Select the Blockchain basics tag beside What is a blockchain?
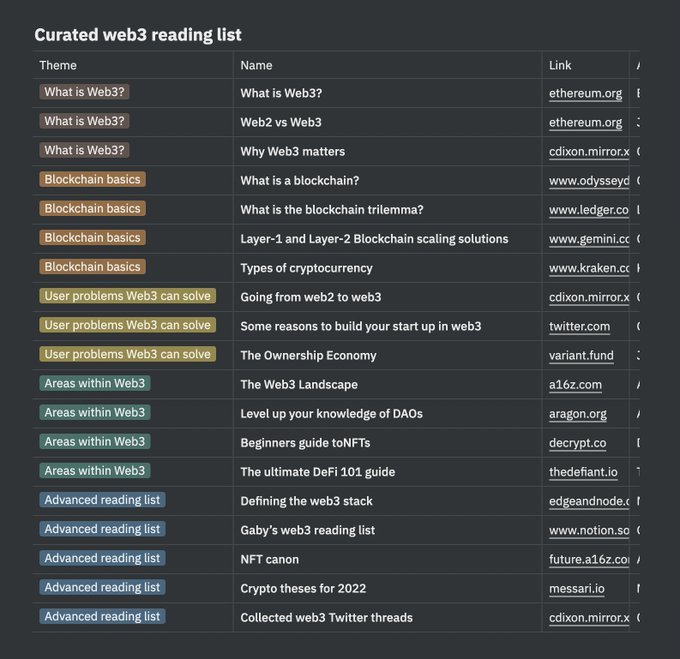This screenshot has width=680, height=659. [92, 179]
